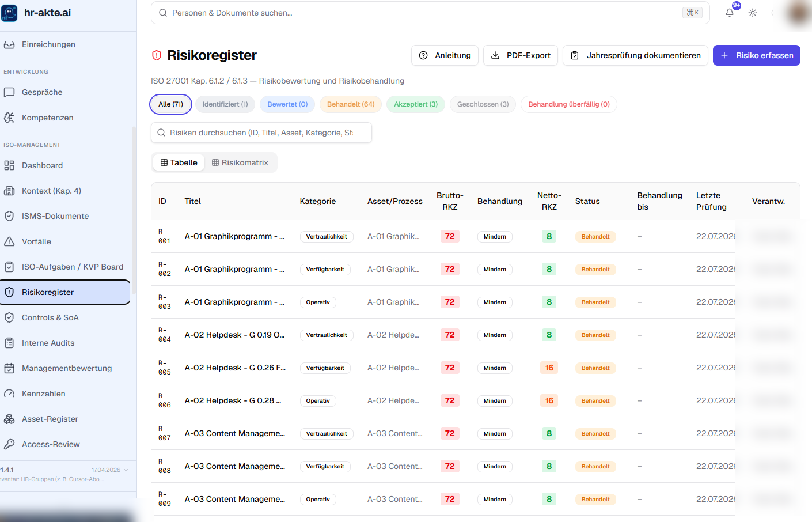Screen dimensions: 812x522
Task: Click the Einreichungen inbox icon
Action: click(x=9, y=44)
